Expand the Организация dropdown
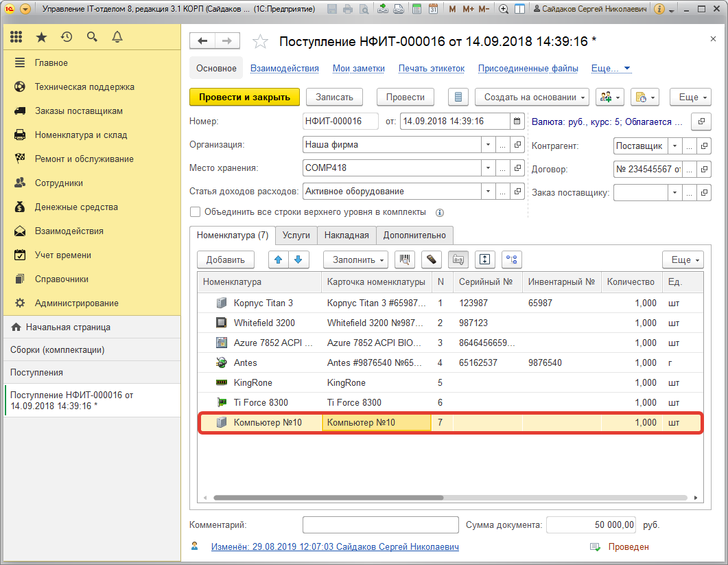The height and width of the screenshot is (565, 728). point(488,144)
